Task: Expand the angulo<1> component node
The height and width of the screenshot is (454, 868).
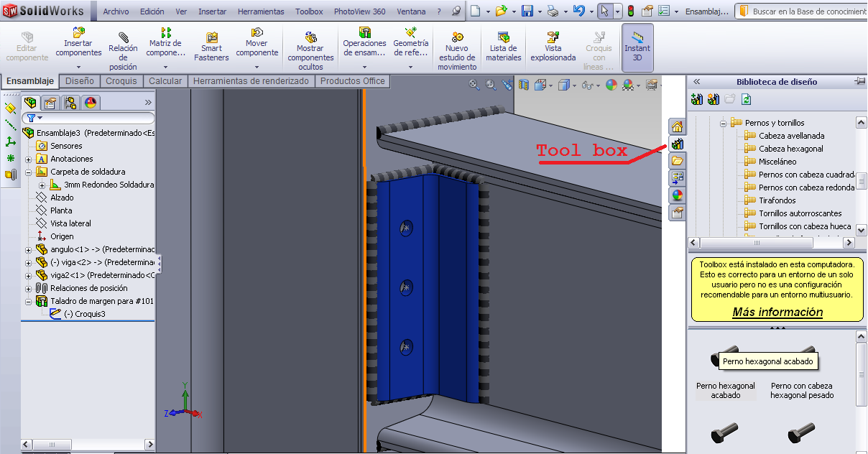Action: click(x=28, y=250)
